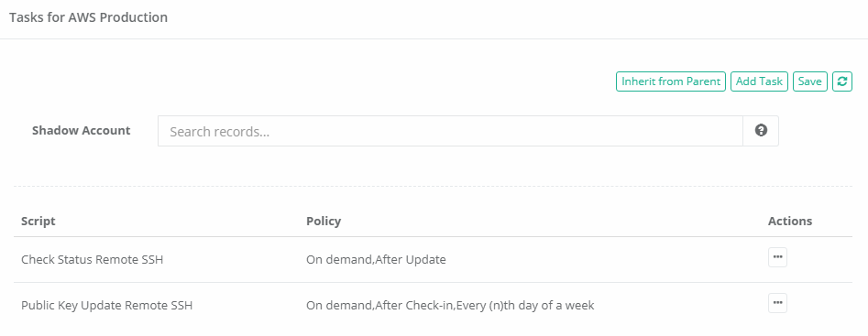The width and height of the screenshot is (868, 336).
Task: Click the Script column header
Action: (38, 221)
